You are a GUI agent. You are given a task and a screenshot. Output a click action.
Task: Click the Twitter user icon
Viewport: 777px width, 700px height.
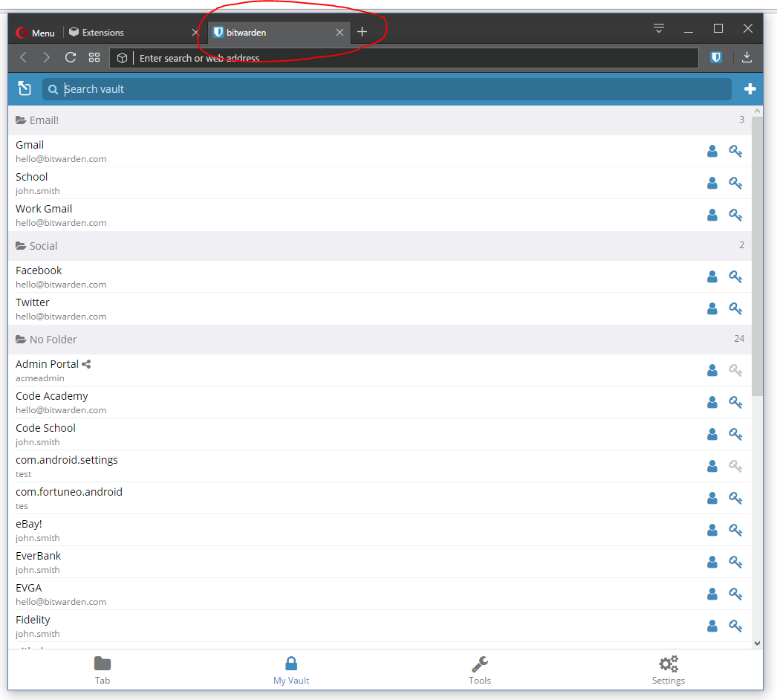tap(712, 309)
